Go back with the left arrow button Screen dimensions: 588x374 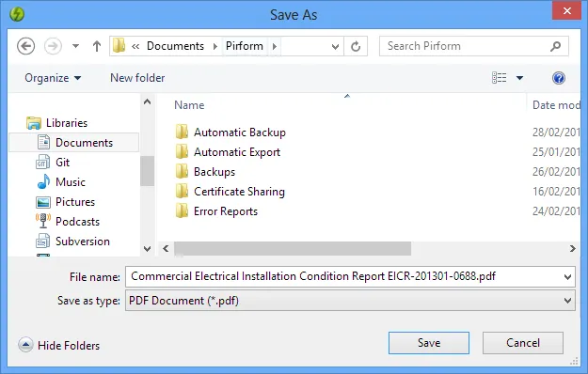(x=26, y=46)
